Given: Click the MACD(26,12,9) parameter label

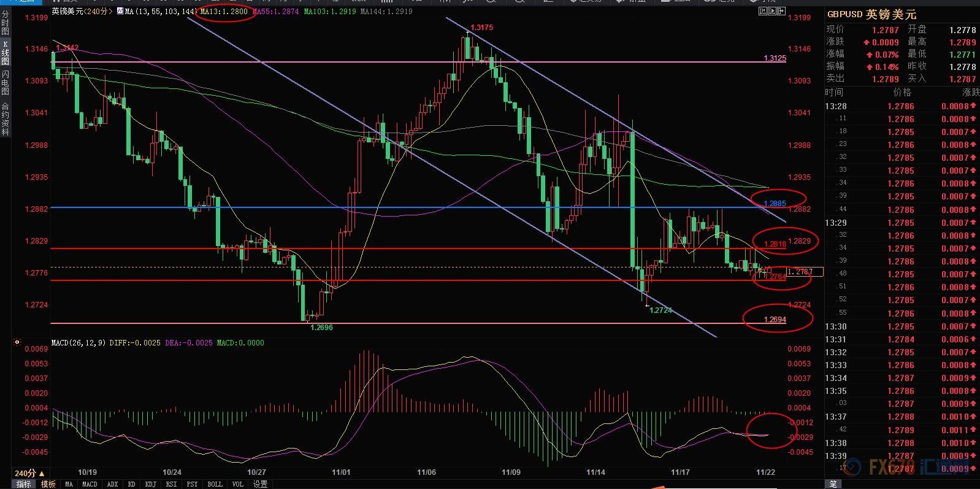Looking at the screenshot, I should click(78, 342).
